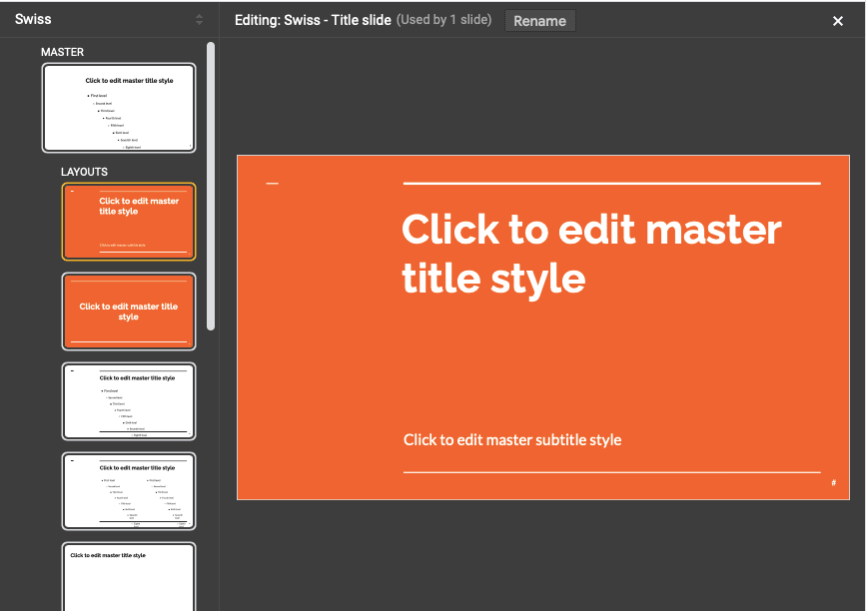Click the '#' slide number placeholder

point(833,482)
